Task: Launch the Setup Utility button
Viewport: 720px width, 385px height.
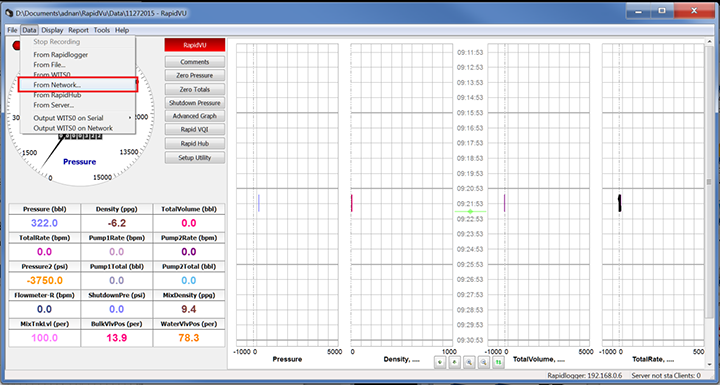Action: pyautogui.click(x=195, y=158)
